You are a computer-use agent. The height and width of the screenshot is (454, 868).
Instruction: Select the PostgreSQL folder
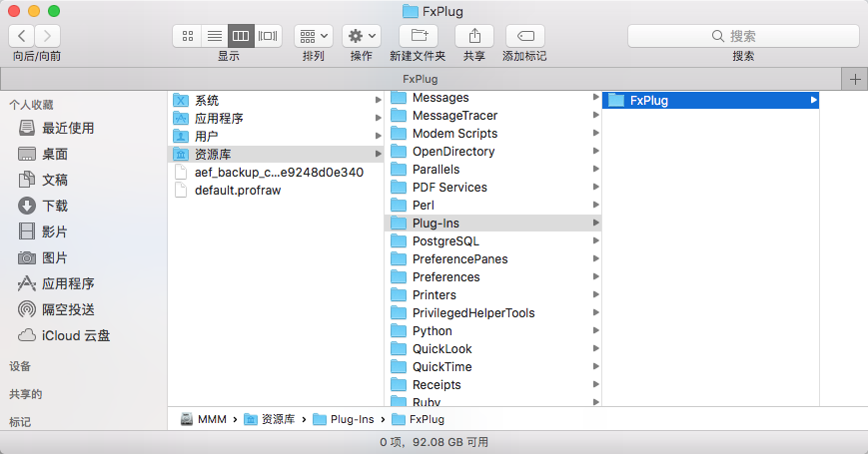tap(492, 241)
